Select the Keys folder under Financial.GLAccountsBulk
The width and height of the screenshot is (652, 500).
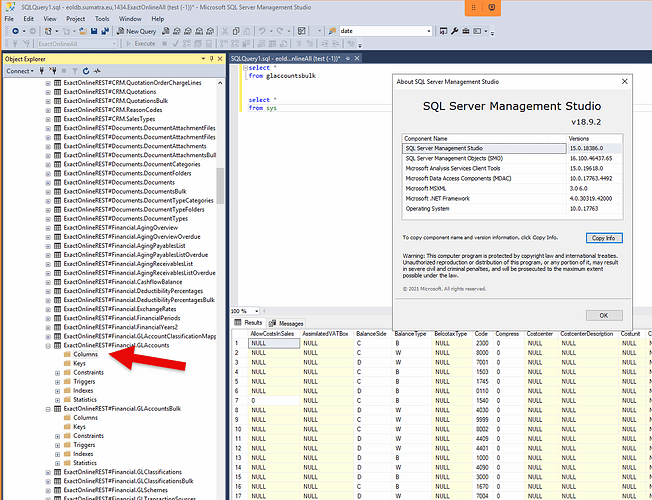(x=79, y=427)
